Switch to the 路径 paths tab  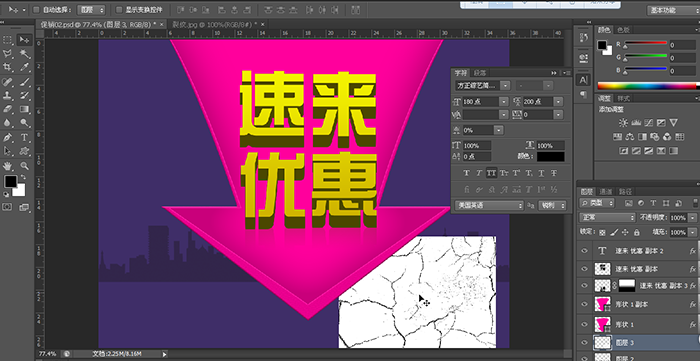626,192
